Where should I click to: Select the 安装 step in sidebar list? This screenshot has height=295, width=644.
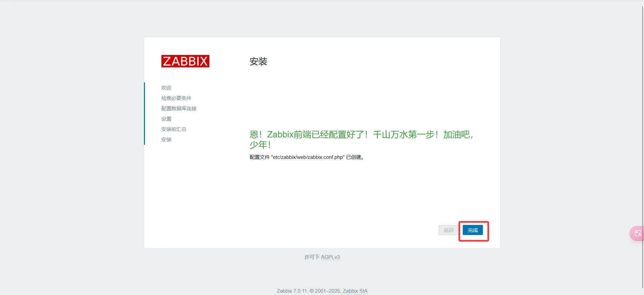point(166,139)
